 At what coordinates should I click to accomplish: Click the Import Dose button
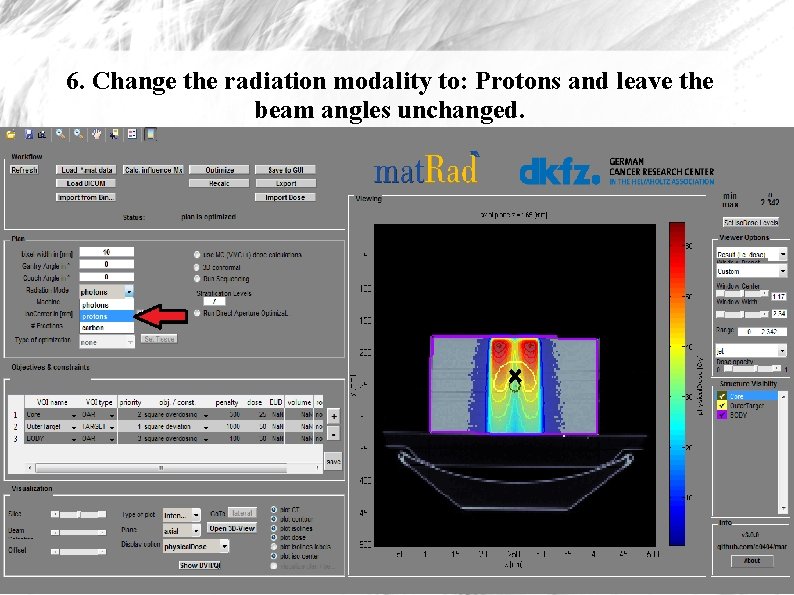(286, 197)
